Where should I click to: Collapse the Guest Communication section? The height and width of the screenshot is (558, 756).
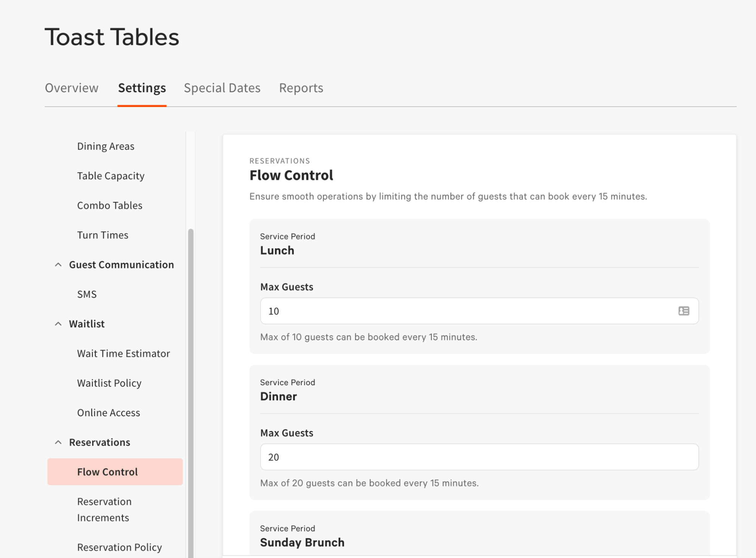(x=58, y=264)
